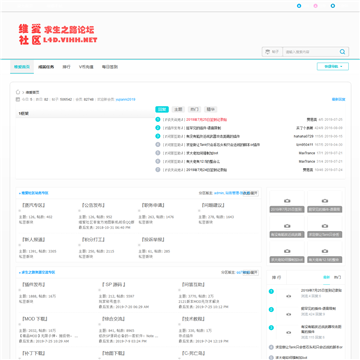This screenshot has width=360, height=360.
Task: Open the 『投诉举报』 forum
Action: coord(153,239)
